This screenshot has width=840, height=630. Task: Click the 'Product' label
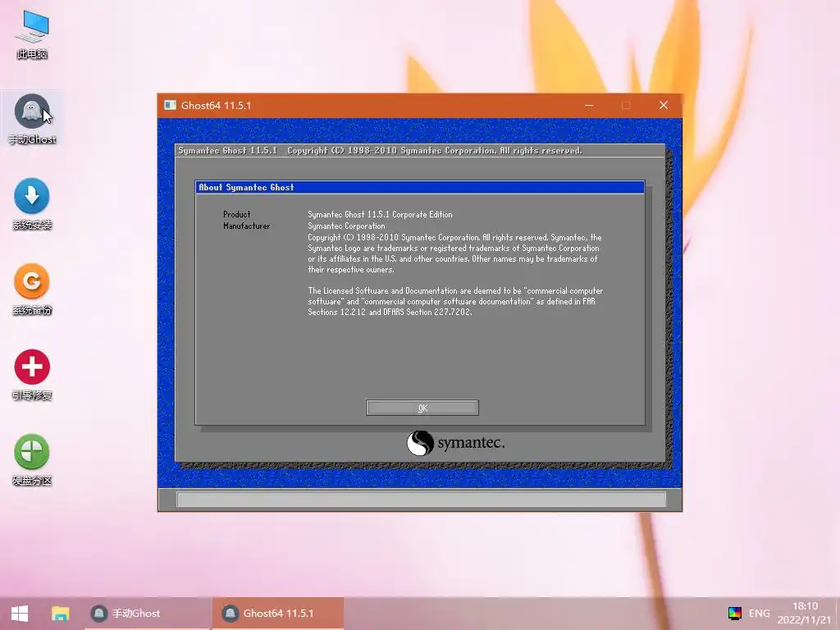tap(237, 214)
